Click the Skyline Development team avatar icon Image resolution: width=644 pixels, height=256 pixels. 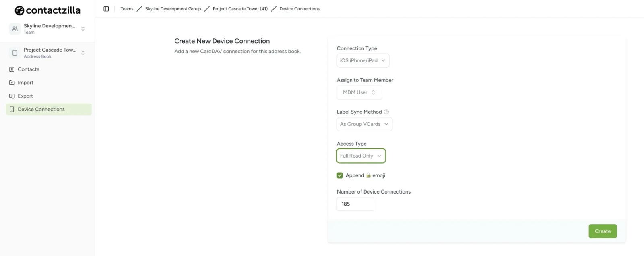coord(15,29)
